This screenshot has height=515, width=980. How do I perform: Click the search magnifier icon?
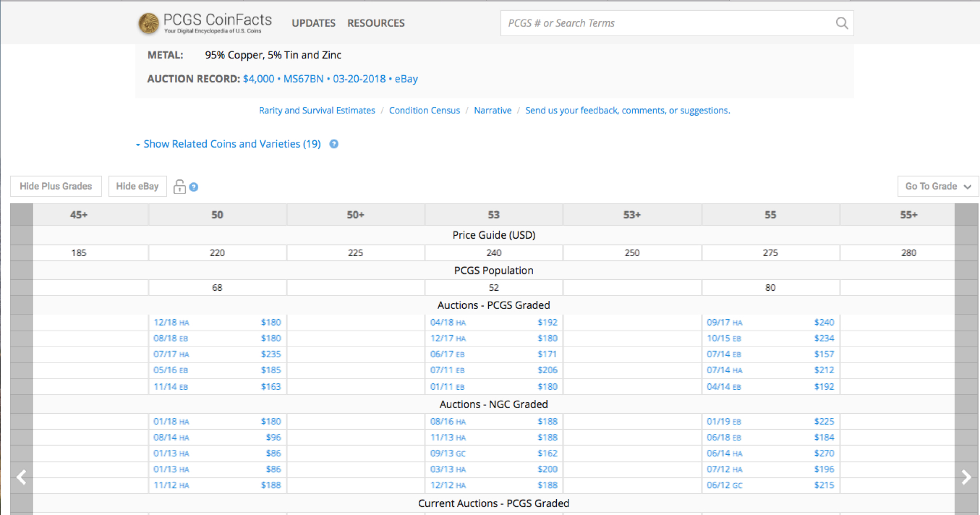(842, 23)
